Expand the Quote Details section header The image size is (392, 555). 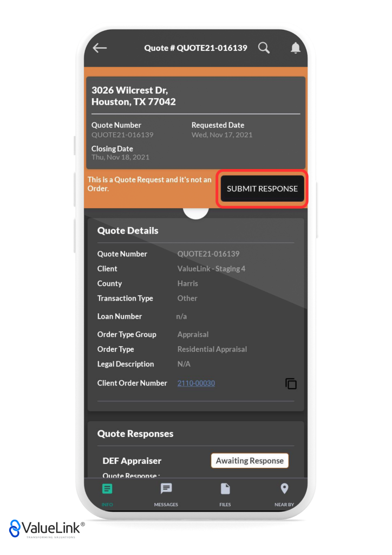[128, 230]
